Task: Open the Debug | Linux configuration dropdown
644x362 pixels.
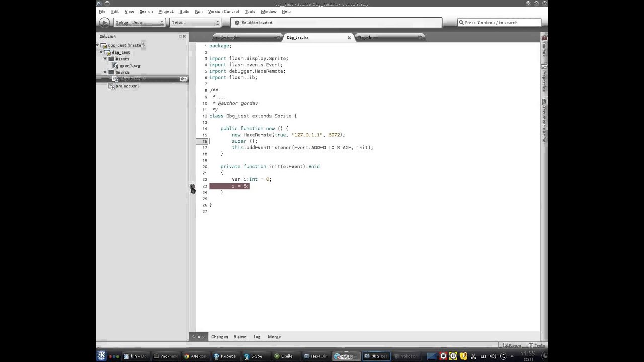Action: click(x=139, y=23)
